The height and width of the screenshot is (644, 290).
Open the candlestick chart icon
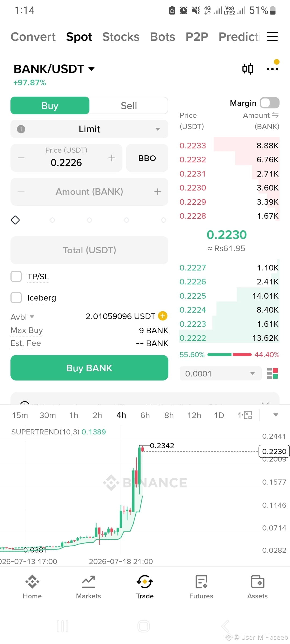coord(248,69)
